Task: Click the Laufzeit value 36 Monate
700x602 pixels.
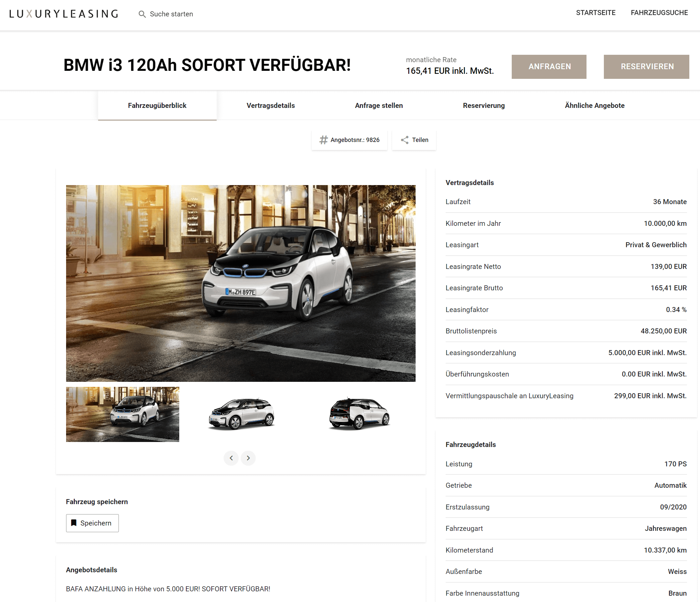Action: [x=670, y=202]
